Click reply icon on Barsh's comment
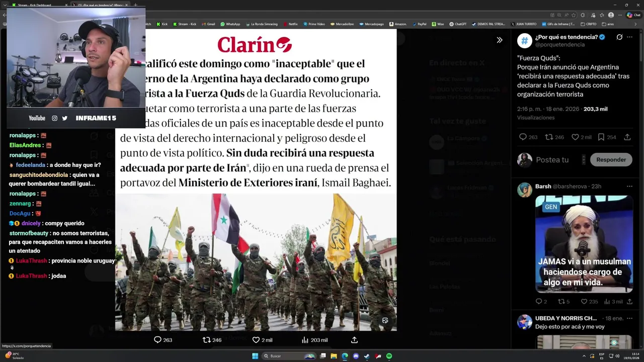Image resolution: width=644 pixels, height=362 pixels. pyautogui.click(x=538, y=302)
